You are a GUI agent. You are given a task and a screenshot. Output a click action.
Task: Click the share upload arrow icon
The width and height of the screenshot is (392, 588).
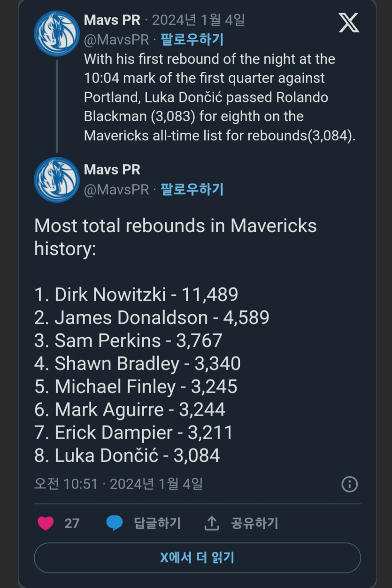212,523
